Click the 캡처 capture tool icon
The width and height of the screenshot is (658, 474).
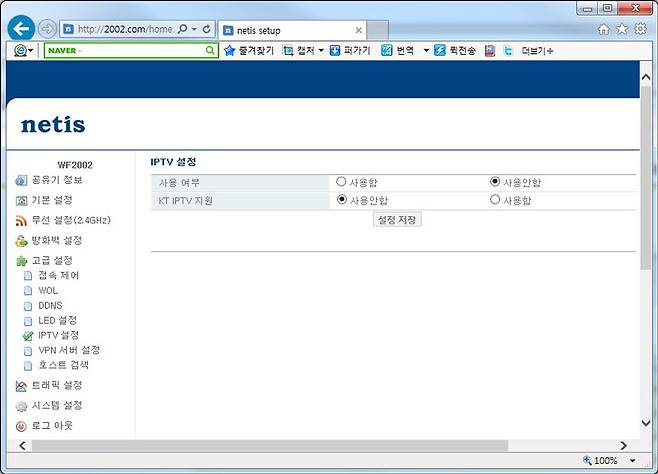point(288,51)
